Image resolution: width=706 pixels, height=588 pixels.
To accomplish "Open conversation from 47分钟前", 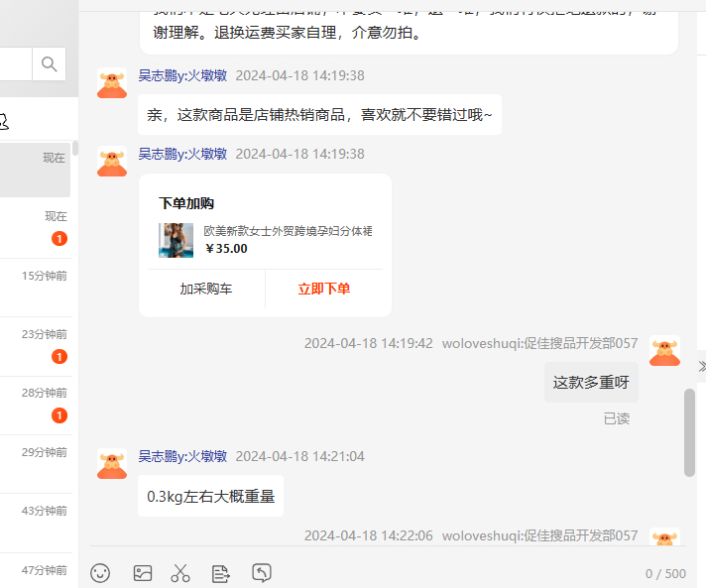I will click(x=36, y=570).
